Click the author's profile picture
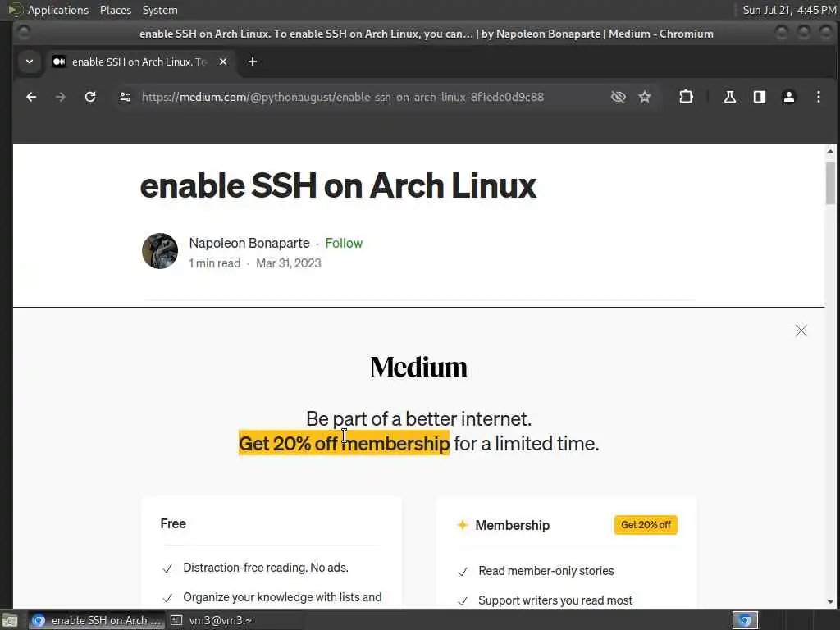Viewport: 840px width, 630px height. [x=160, y=251]
